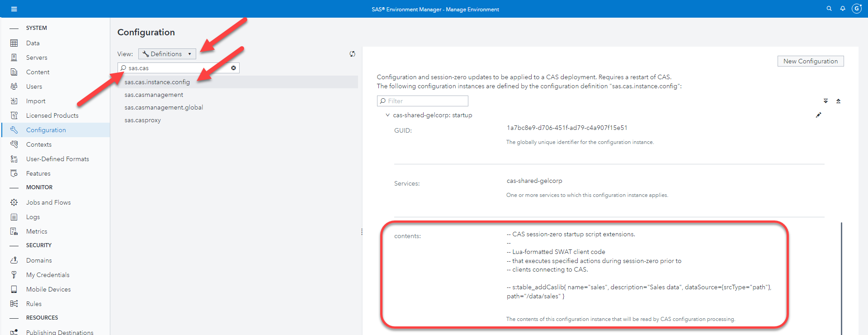Go to the Users page
868x335 pixels.
34,86
